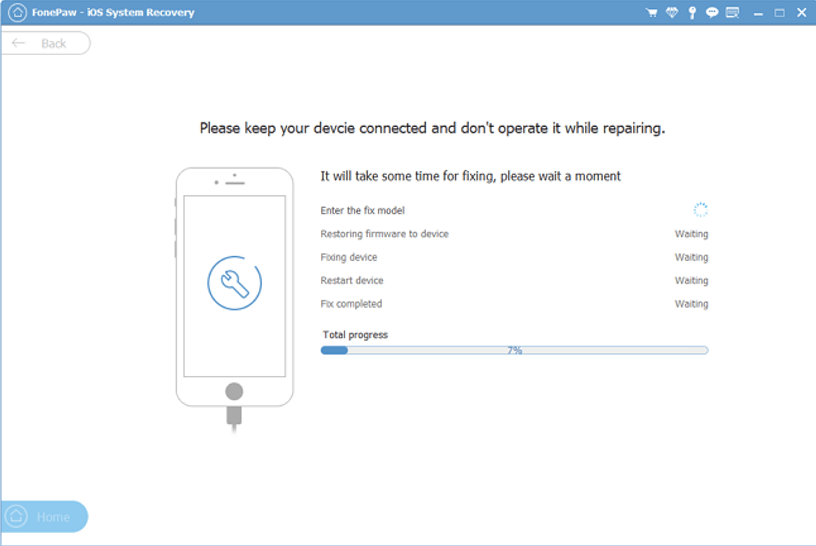Select the 'Fixing device' step text
816x546 pixels.
click(349, 257)
